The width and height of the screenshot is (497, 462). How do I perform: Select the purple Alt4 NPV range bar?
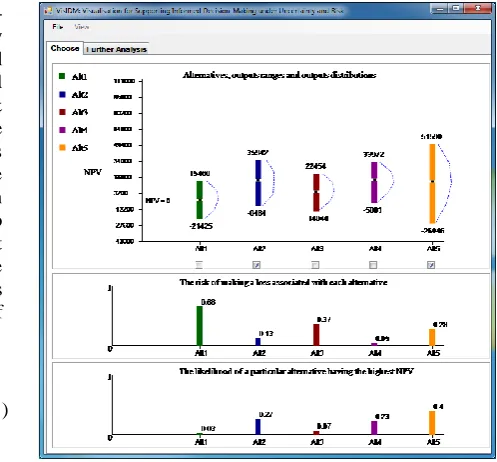pos(374,182)
